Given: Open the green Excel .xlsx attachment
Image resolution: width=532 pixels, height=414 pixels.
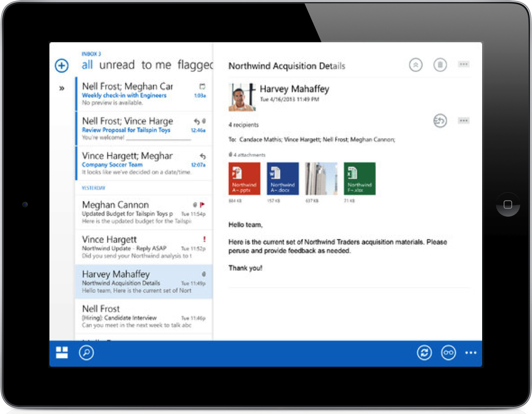Looking at the screenshot, I should point(360,179).
